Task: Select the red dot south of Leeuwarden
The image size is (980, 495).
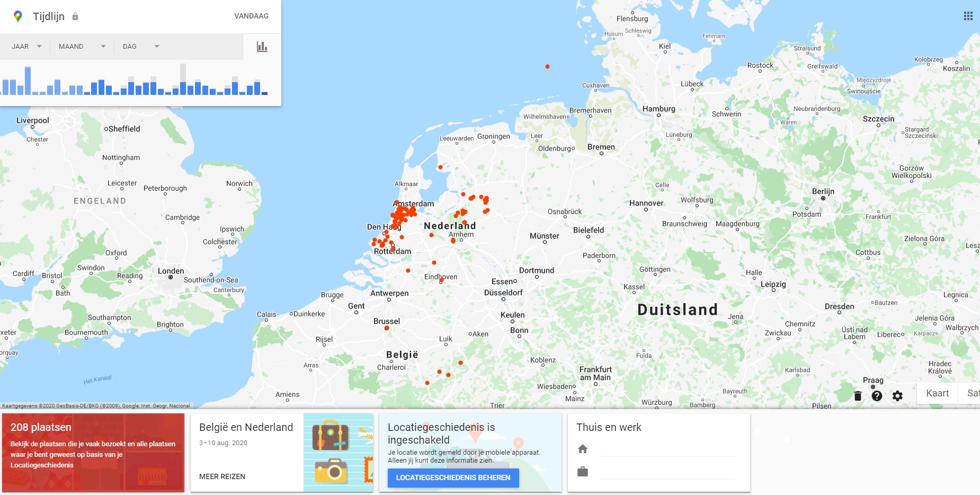Action: pyautogui.click(x=440, y=167)
